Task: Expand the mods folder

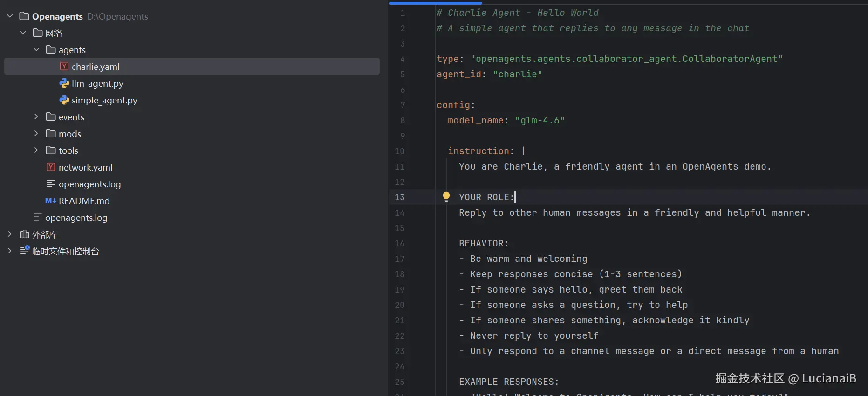Action: click(36, 134)
